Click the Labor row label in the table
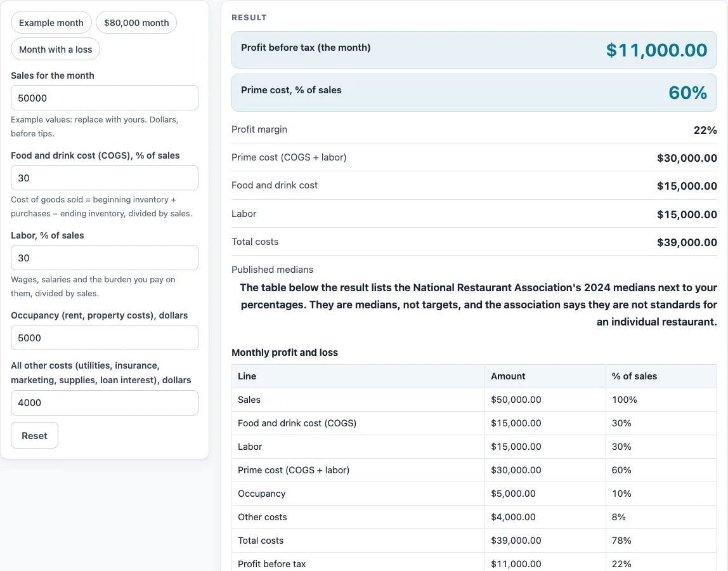The image size is (728, 571). [x=250, y=447]
